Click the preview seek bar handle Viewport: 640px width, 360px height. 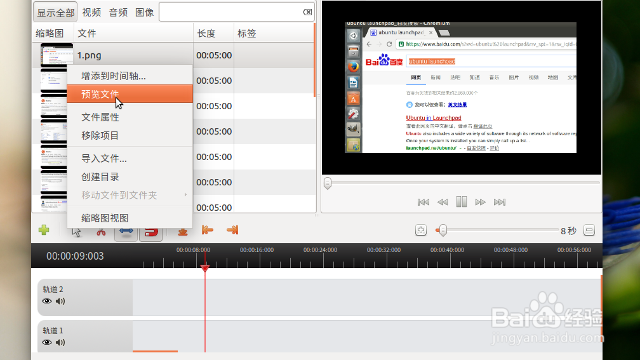(328, 183)
